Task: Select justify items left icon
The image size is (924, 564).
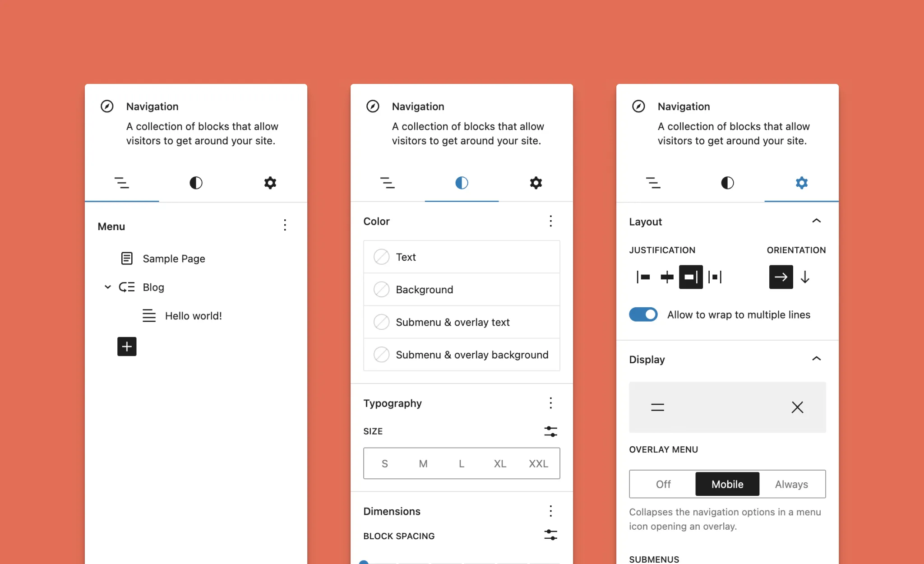Action: (x=643, y=277)
